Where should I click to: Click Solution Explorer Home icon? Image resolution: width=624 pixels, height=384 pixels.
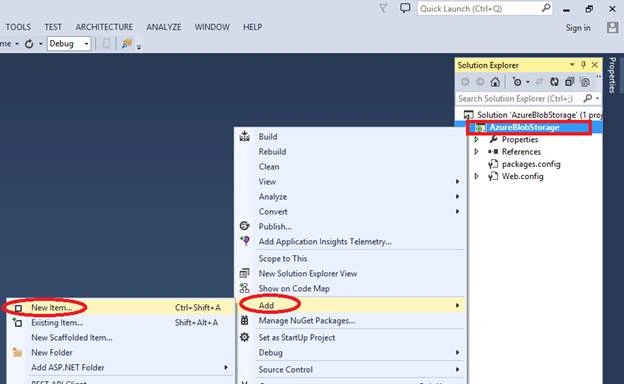(495, 82)
